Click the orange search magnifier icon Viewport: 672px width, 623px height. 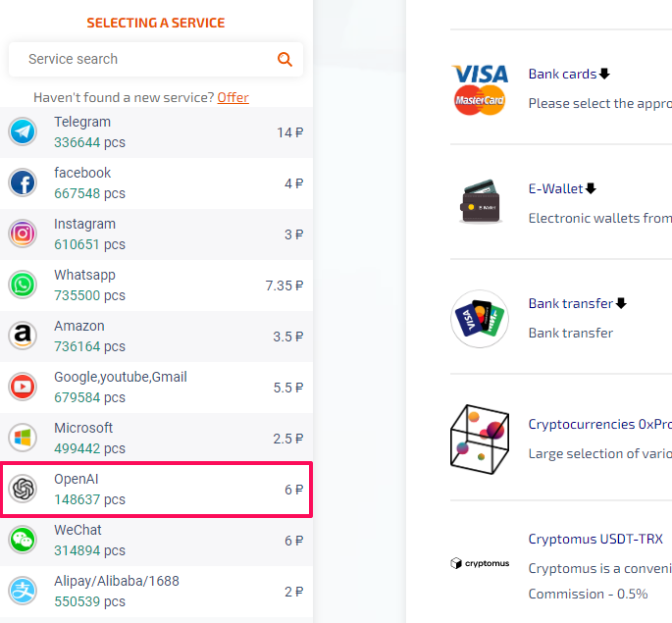[284, 59]
